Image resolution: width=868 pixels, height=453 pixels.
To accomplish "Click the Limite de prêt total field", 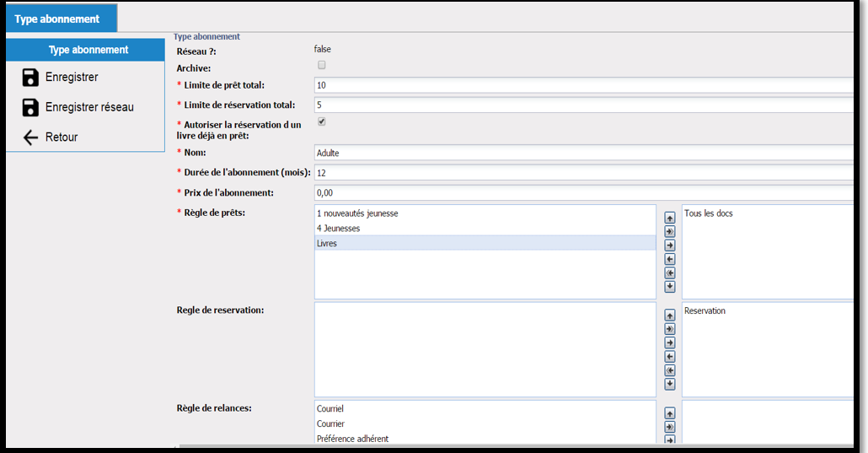I will [583, 85].
